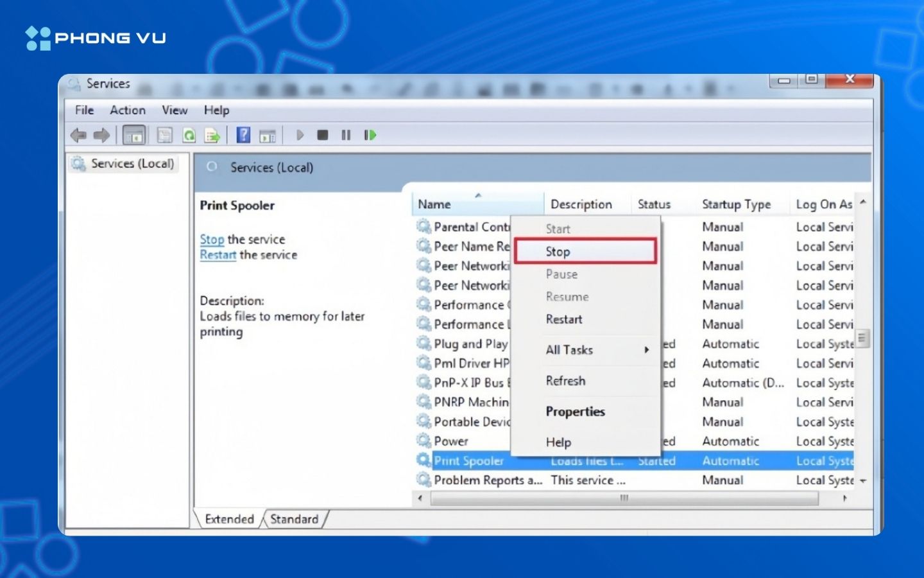Image resolution: width=924 pixels, height=578 pixels.
Task: Click the Restart Service toolbar icon
Action: coord(370,135)
